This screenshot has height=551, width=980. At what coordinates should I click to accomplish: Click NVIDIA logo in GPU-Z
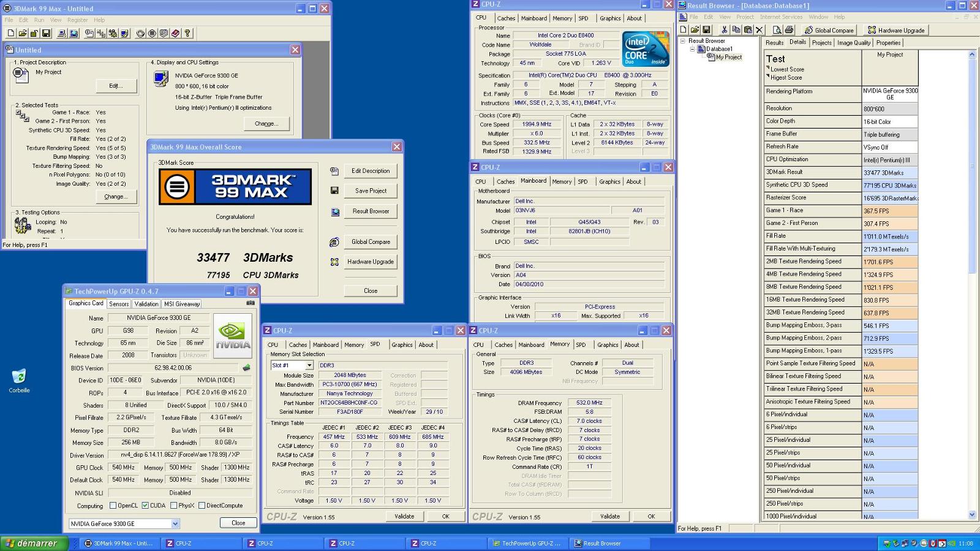point(232,336)
